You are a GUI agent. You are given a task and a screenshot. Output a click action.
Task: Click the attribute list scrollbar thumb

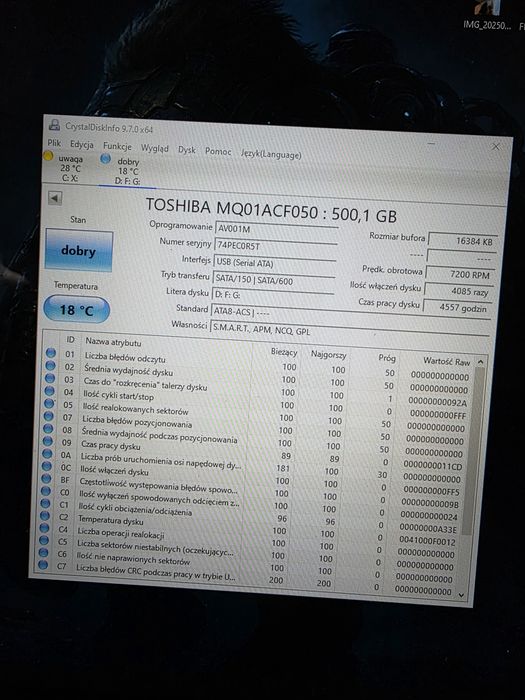point(473,451)
